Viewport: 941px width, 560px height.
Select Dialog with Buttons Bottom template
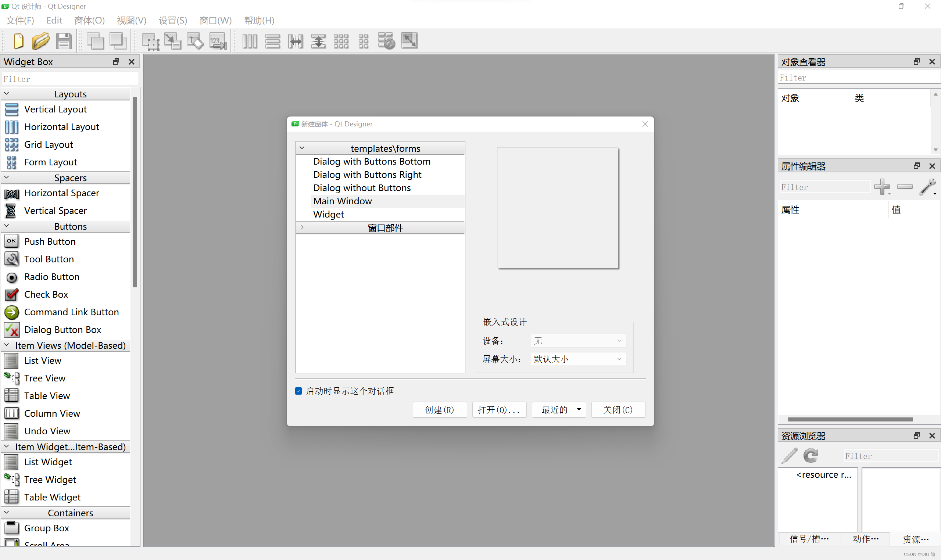372,161
